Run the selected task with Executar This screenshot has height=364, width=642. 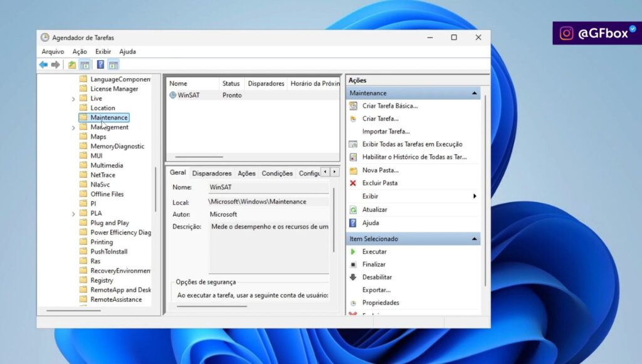tap(374, 251)
